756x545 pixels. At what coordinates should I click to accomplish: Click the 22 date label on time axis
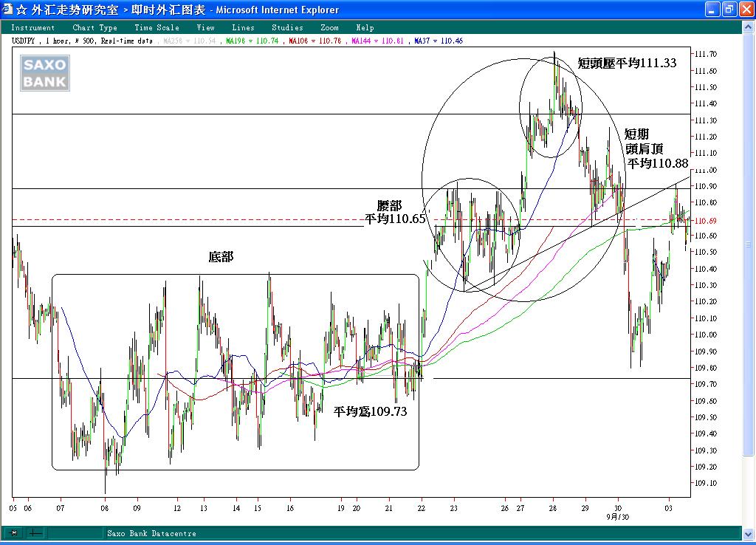pos(422,508)
